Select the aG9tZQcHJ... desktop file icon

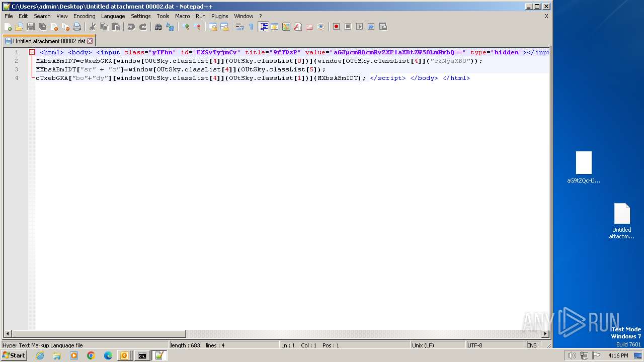click(x=584, y=167)
